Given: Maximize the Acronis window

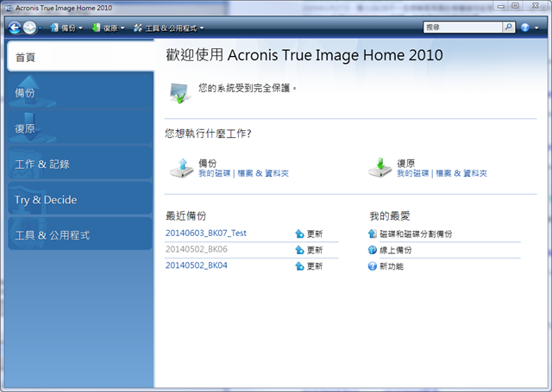Looking at the screenshot, I should pos(516,6).
